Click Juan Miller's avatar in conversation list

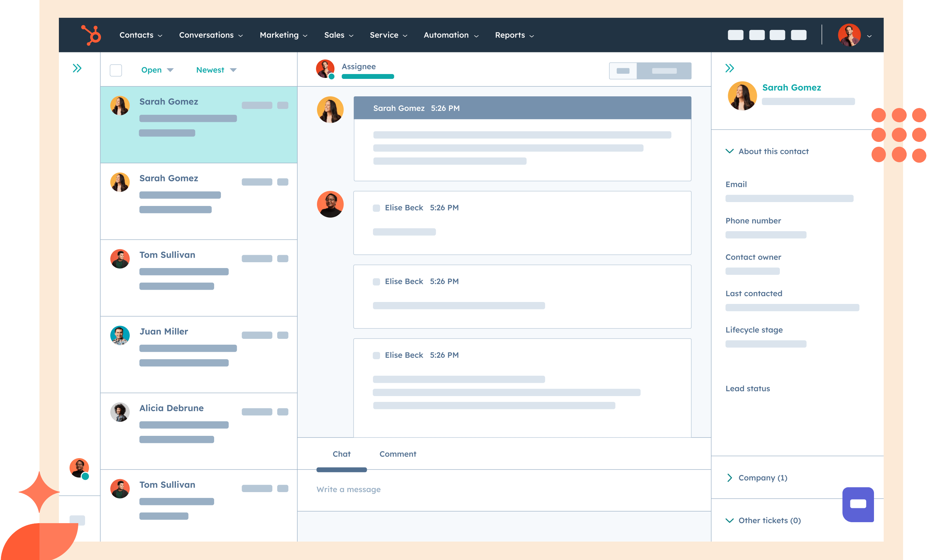click(120, 335)
